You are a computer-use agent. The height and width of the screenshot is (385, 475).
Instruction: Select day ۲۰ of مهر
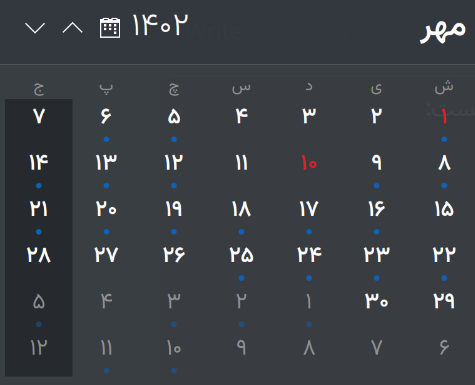[106, 209]
